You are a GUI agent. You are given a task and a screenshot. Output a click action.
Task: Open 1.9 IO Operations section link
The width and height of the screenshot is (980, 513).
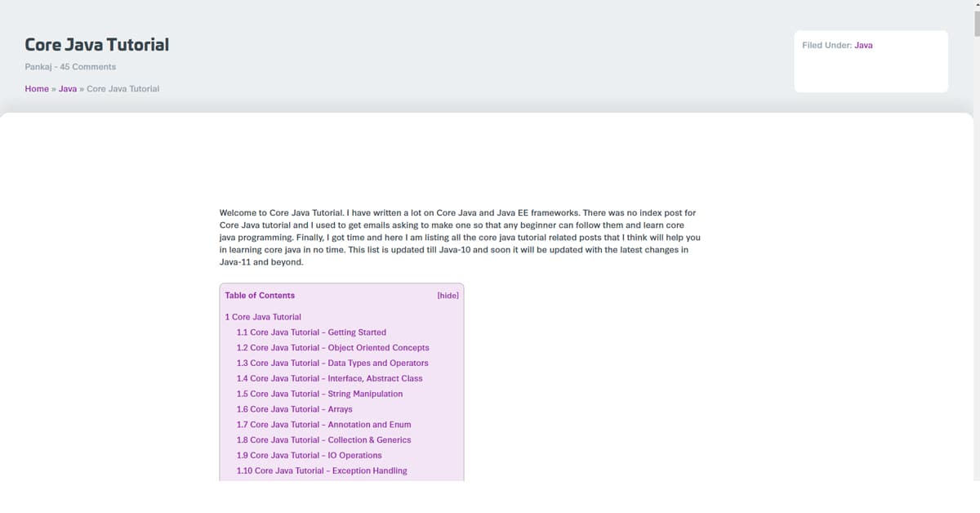pos(309,456)
